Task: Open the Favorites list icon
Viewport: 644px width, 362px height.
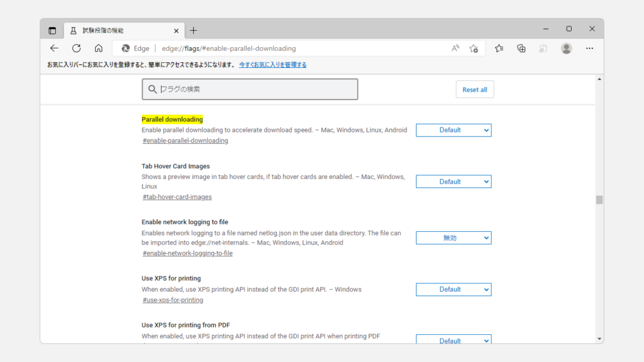Action: tap(499, 48)
